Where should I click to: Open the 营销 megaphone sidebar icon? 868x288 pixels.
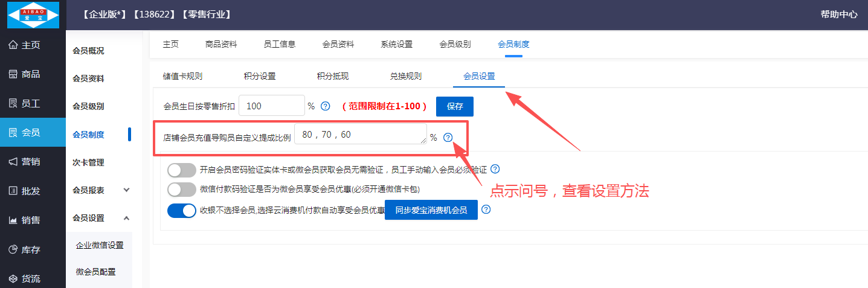pos(13,162)
